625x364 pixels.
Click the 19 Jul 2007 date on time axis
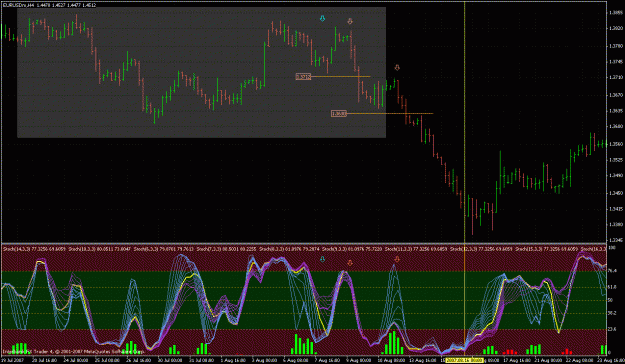pyautogui.click(x=12, y=360)
